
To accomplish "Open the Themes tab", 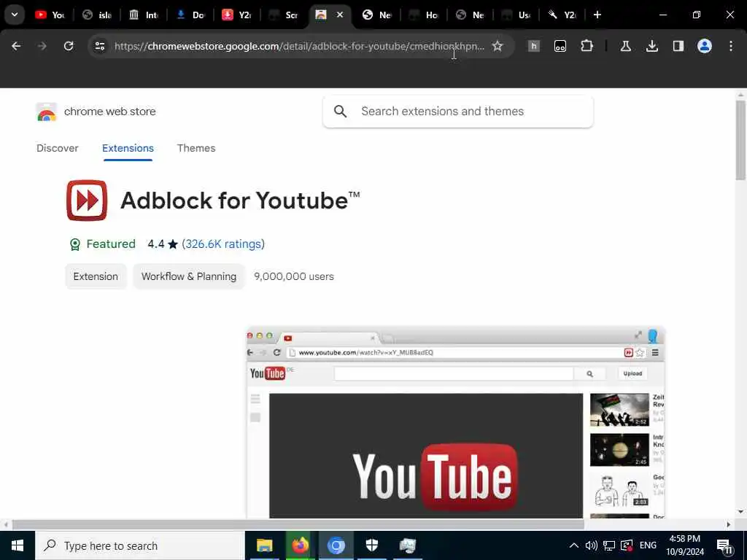I will point(196,148).
